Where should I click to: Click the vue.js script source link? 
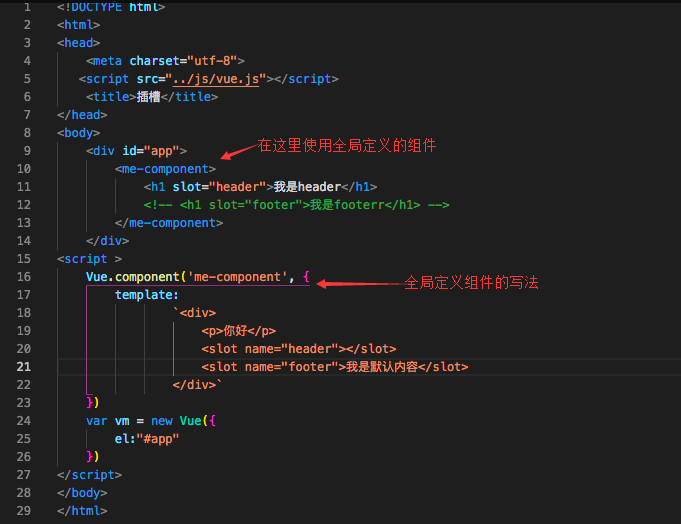click(216, 79)
